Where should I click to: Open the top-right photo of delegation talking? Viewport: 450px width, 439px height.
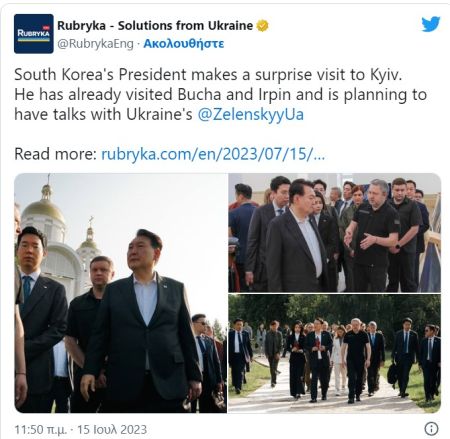click(335, 233)
